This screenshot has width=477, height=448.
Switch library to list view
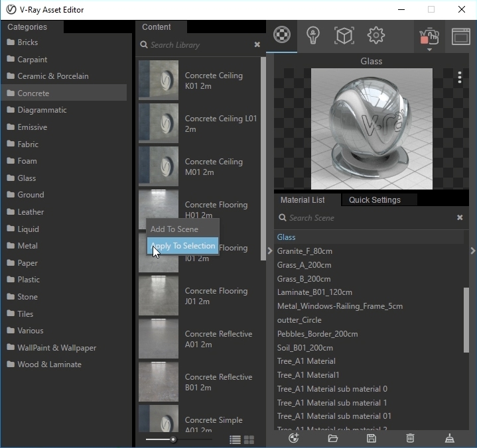(235, 439)
